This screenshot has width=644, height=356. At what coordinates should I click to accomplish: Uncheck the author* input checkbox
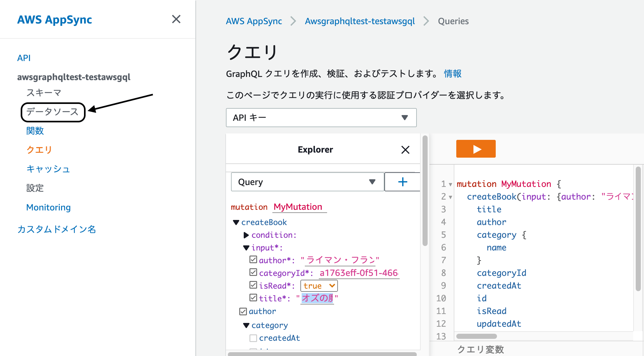(253, 260)
